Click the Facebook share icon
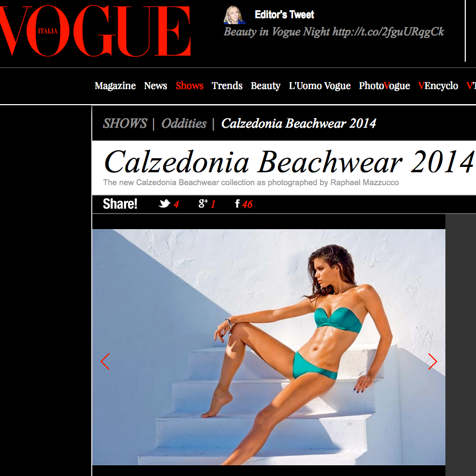The width and height of the screenshot is (476, 476). pos(237,204)
